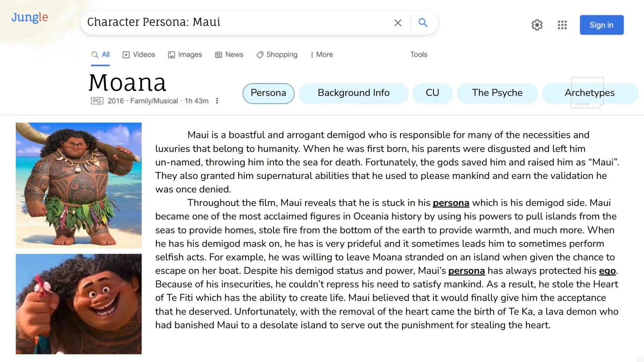This screenshot has width=644, height=362.
Task: Click the Videos tab camera icon
Action: coord(126,54)
